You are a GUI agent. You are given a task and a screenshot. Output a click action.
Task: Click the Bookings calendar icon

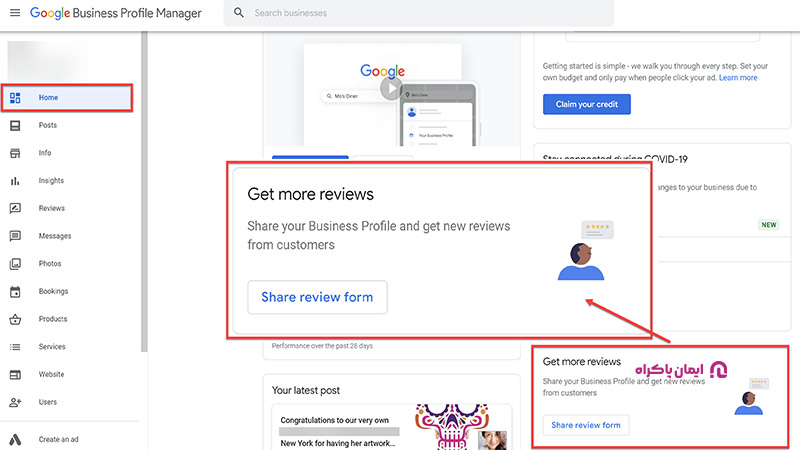[x=15, y=291]
